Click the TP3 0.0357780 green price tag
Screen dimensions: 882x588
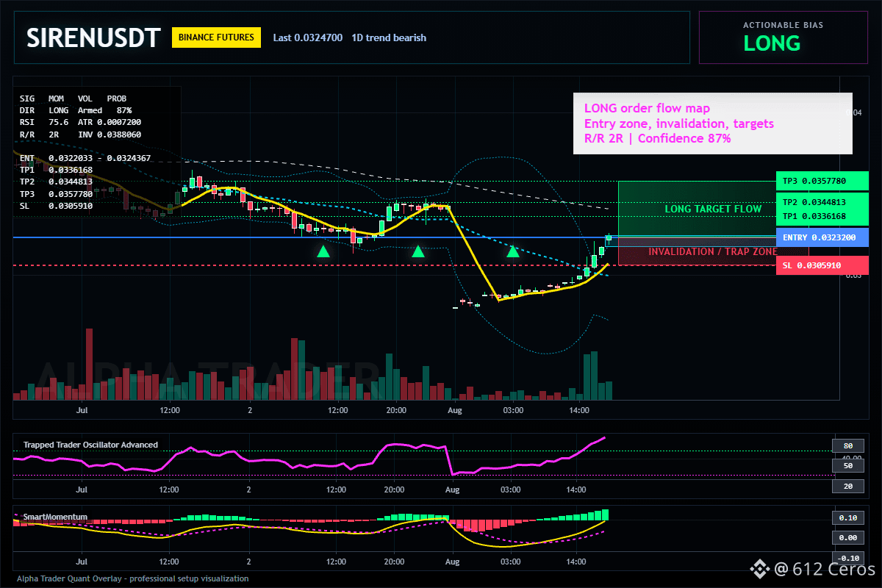pos(822,181)
